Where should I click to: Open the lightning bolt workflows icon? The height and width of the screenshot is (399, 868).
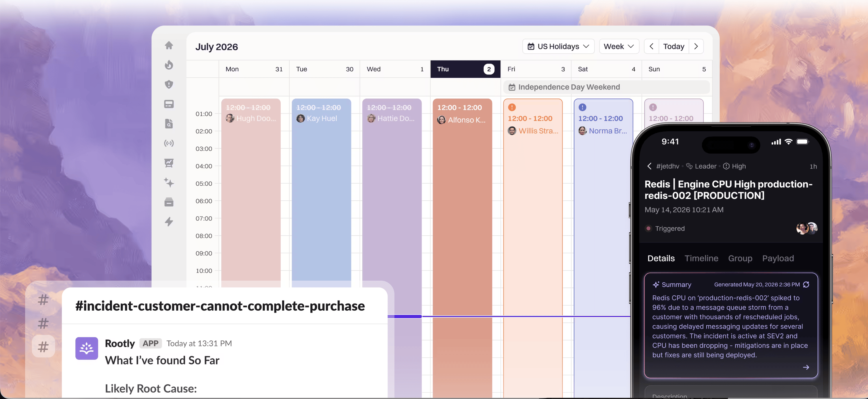169,222
